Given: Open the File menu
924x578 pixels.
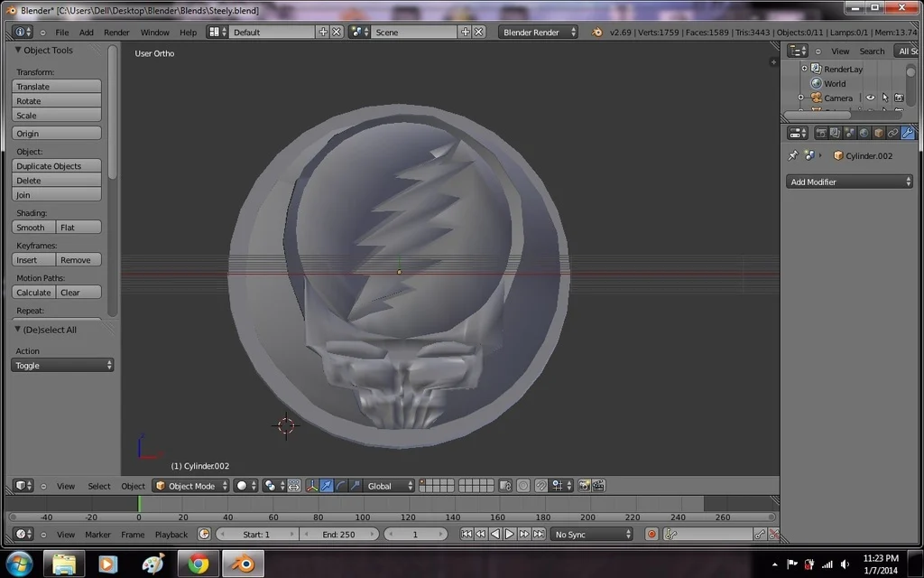Looking at the screenshot, I should 62,33.
